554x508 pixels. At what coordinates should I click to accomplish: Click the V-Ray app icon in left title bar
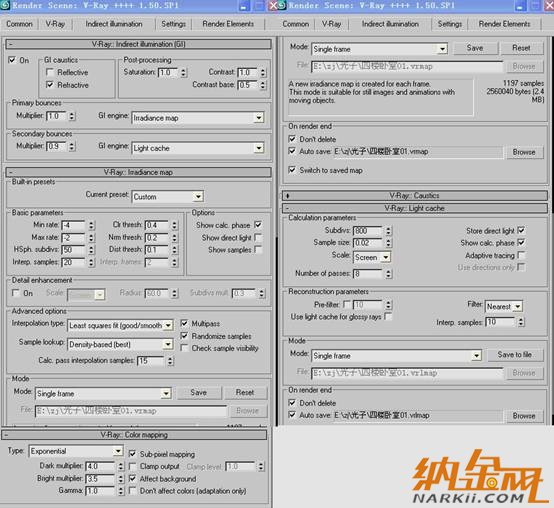pyautogui.click(x=5, y=5)
